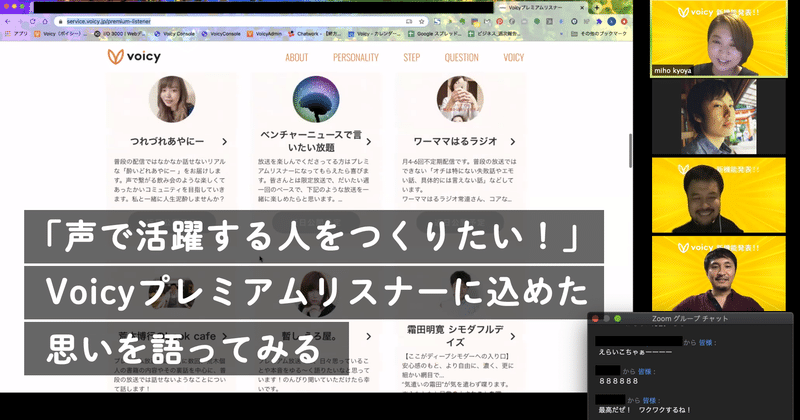Reload the Voicy page
Screen dimensions: 800x420
32,21
